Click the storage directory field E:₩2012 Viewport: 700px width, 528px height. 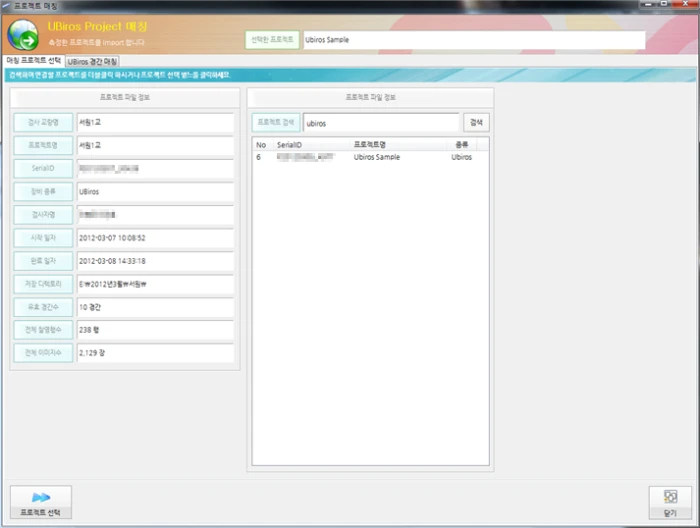click(155, 284)
